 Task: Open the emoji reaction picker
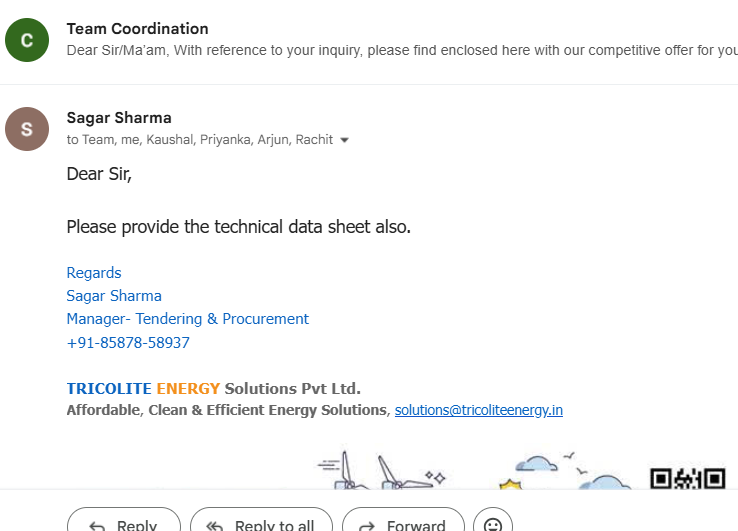pyautogui.click(x=493, y=522)
